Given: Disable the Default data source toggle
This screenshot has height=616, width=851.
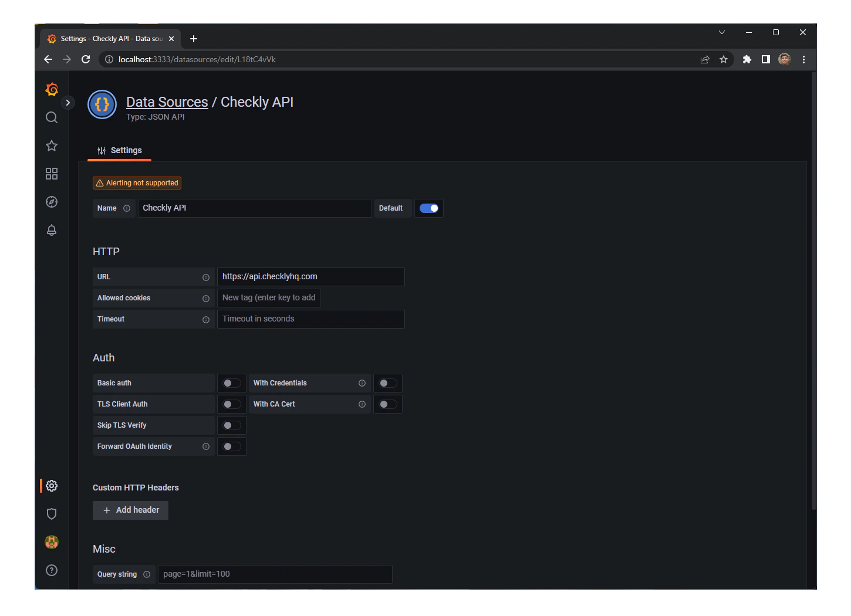Looking at the screenshot, I should coord(429,208).
